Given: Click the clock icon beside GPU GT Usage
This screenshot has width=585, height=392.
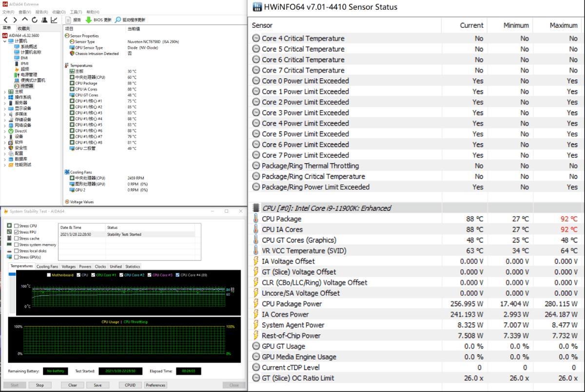Looking at the screenshot, I should 256,346.
